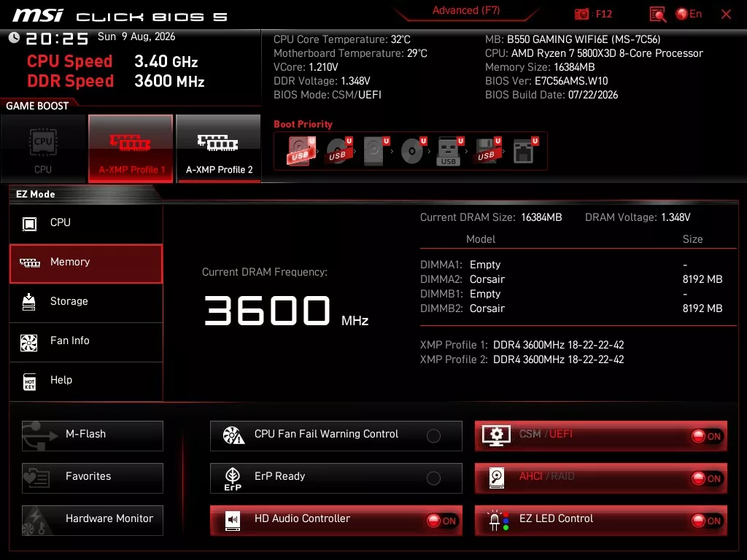Open the BIOS search magnifier icon
Viewport: 747px width, 560px height.
click(x=658, y=15)
